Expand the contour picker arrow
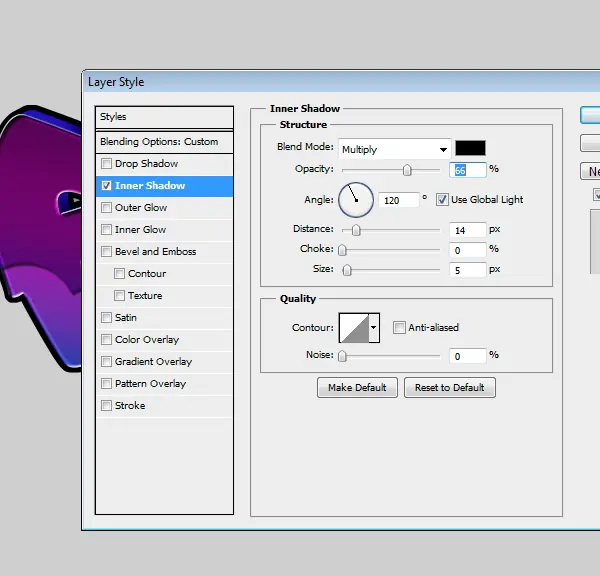The height and width of the screenshot is (576, 600). pyautogui.click(x=374, y=328)
